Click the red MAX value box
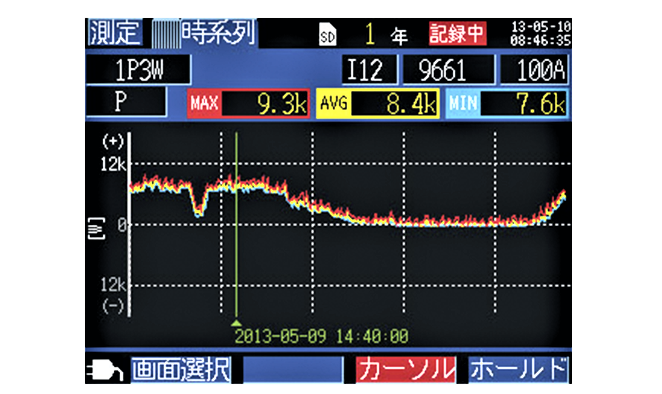Image resolution: width=662 pixels, height=394 pixels. point(249,103)
